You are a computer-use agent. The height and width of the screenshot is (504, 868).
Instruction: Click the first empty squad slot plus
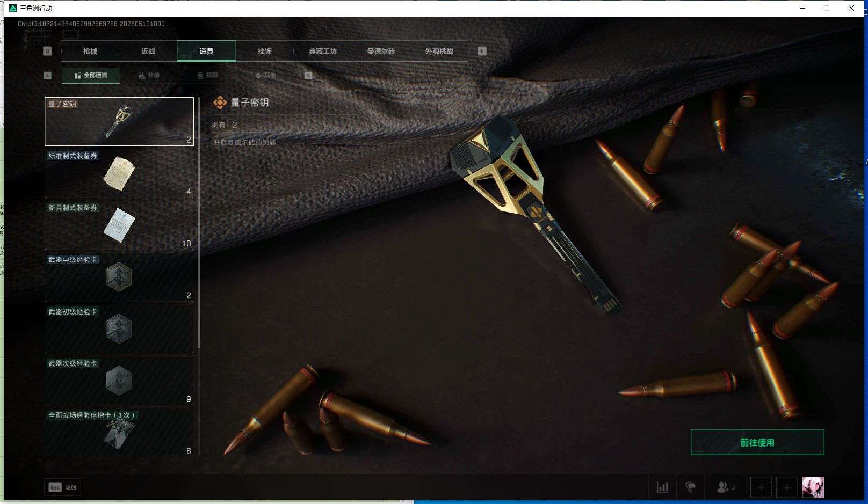(761, 487)
